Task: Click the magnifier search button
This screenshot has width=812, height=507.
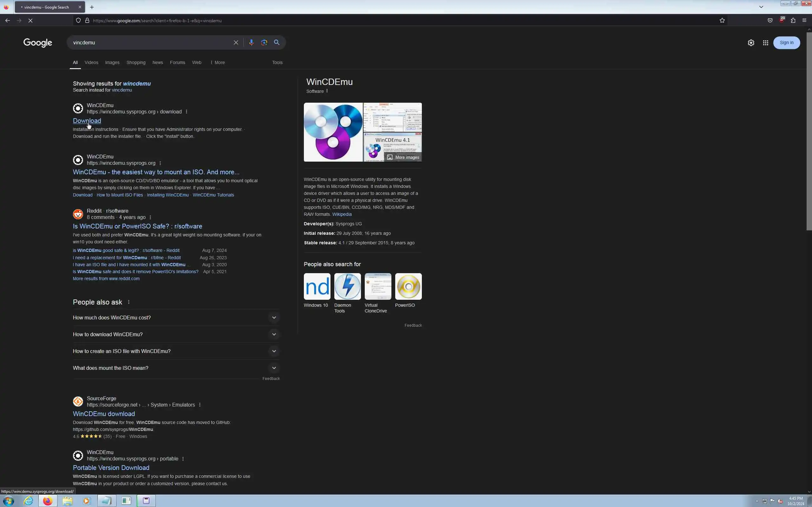Action: (277, 42)
